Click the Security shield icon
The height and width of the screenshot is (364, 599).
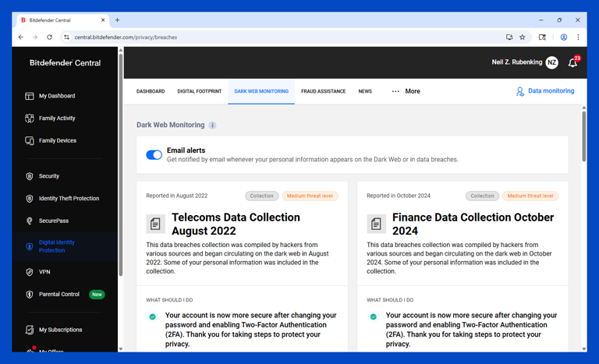point(30,176)
